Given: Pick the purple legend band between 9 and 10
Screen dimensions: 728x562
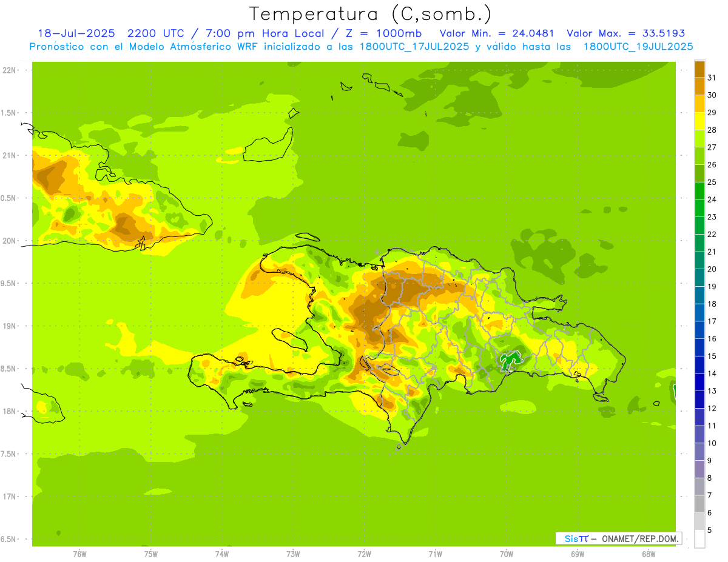Looking at the screenshot, I should (x=699, y=452).
